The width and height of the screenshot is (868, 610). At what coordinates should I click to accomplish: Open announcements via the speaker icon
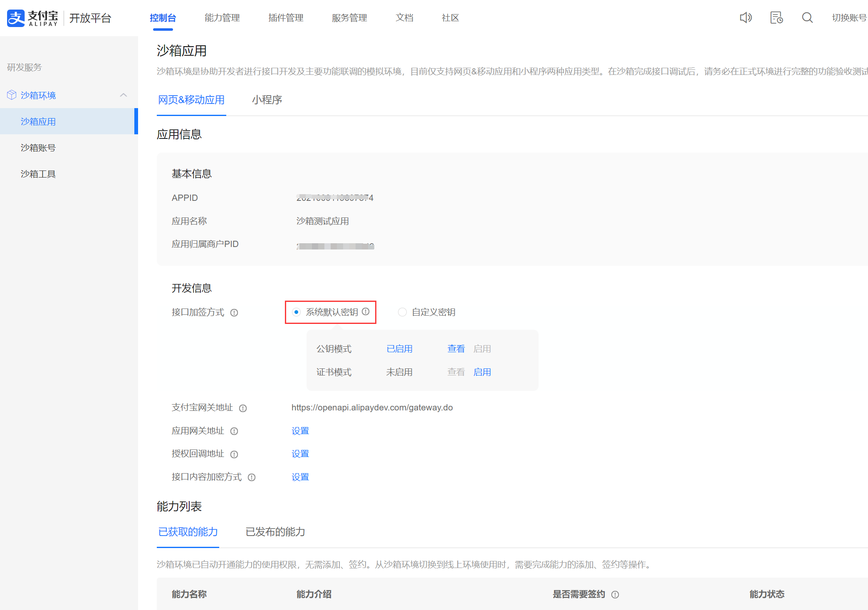click(745, 17)
